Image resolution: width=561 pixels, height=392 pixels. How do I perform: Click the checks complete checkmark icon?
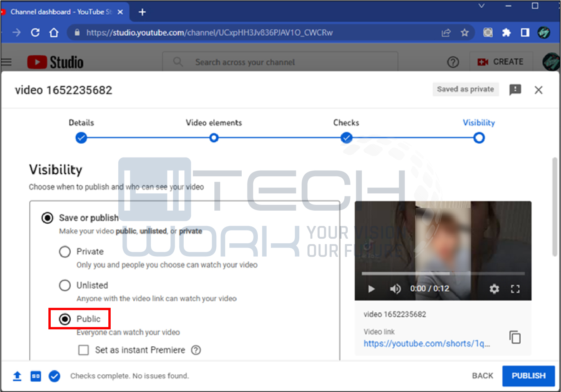pos(55,376)
